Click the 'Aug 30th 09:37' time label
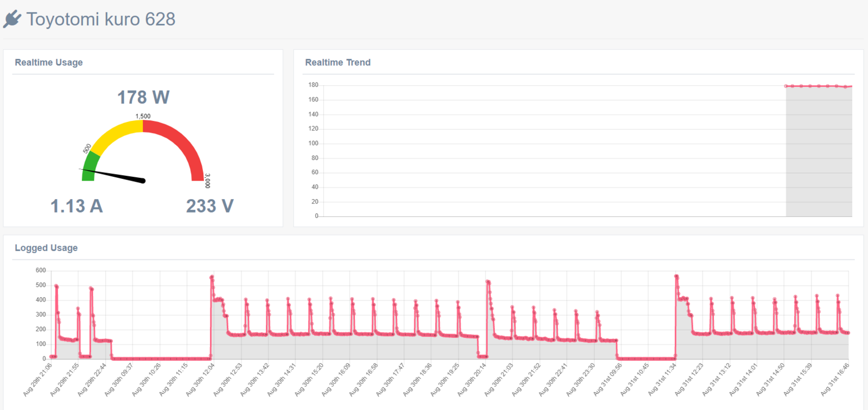The width and height of the screenshot is (868, 410). click(x=119, y=380)
